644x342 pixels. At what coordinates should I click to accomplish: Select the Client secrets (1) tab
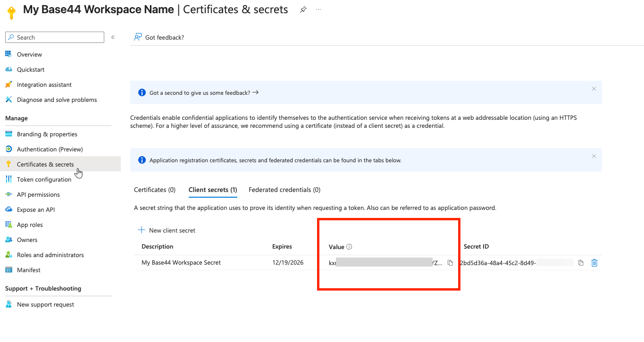point(213,190)
